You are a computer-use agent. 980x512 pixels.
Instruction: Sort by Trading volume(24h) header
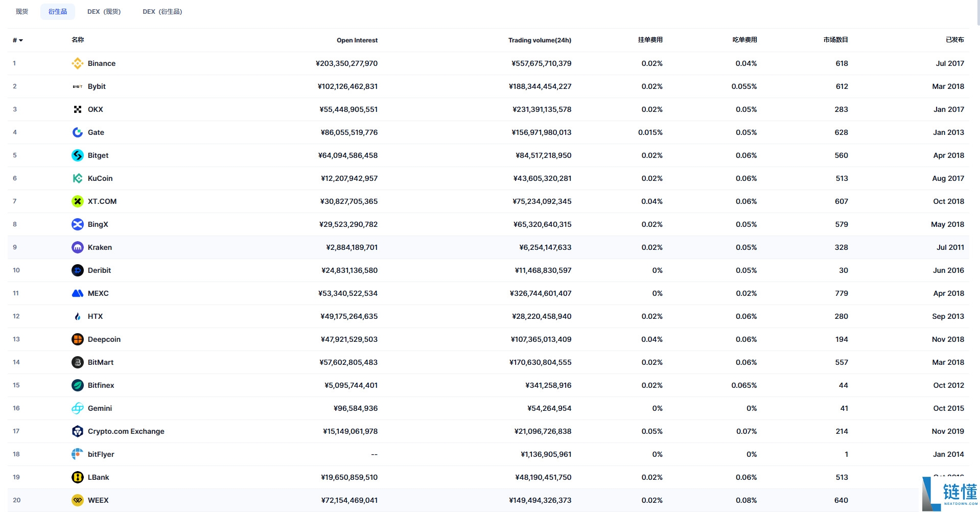[540, 40]
